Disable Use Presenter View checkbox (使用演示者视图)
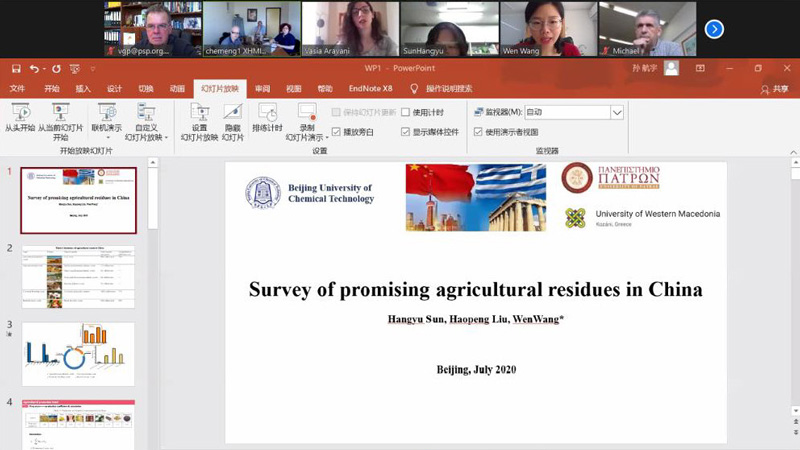 click(x=478, y=132)
